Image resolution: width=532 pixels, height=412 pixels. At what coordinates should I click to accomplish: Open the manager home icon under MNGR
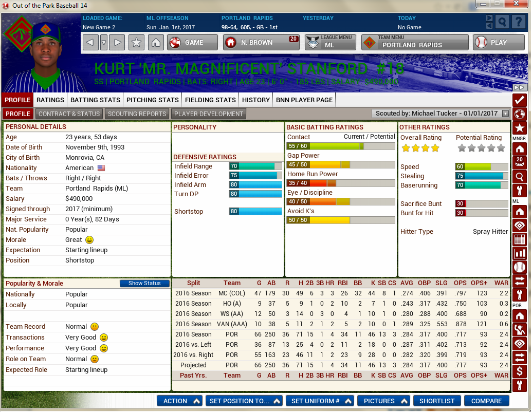(520, 149)
